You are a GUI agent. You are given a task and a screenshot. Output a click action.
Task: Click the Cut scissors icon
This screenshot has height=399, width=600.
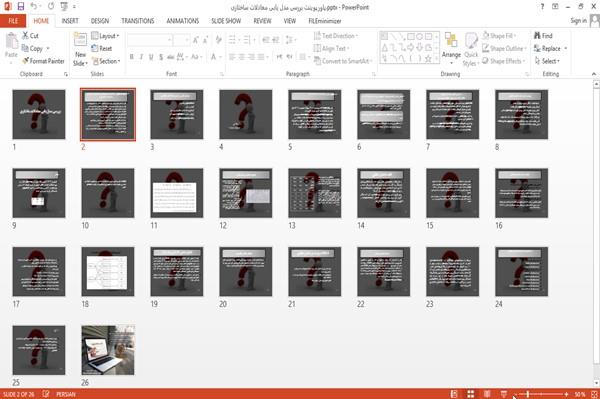[25, 36]
